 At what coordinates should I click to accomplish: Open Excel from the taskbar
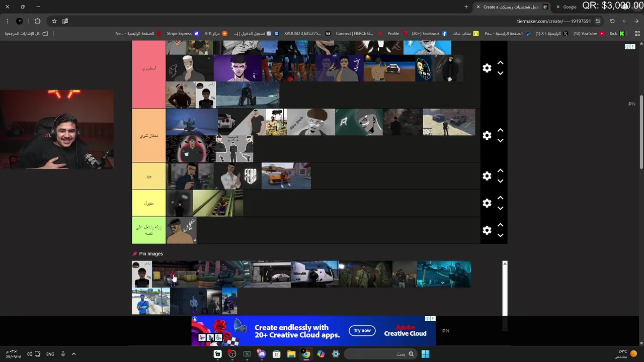[247, 354]
